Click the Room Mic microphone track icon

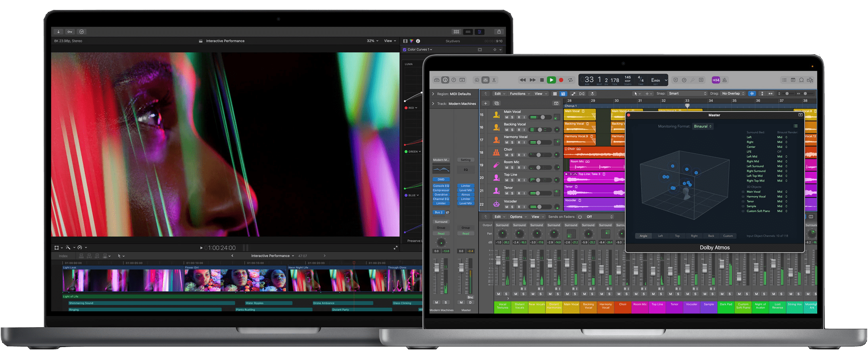496,165
